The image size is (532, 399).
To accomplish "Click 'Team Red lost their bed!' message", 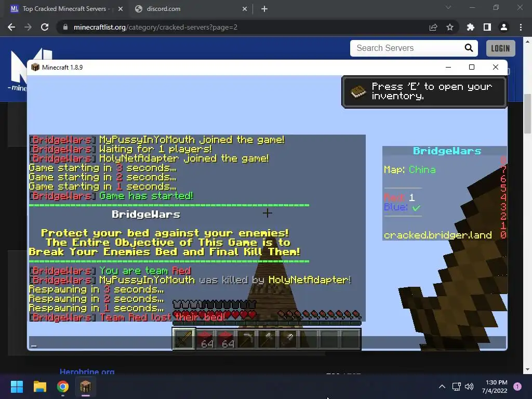I will (127, 317).
